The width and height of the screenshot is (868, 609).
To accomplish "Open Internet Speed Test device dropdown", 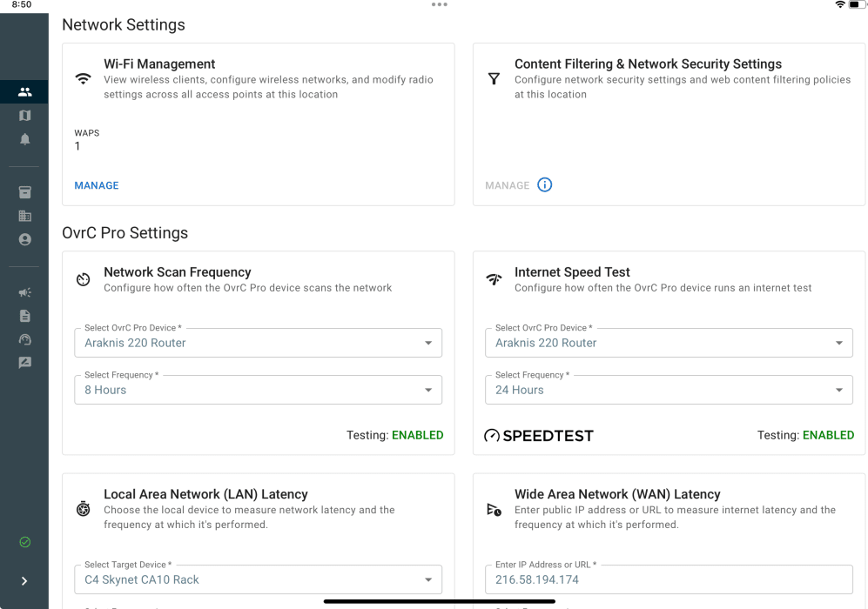I will pos(668,343).
